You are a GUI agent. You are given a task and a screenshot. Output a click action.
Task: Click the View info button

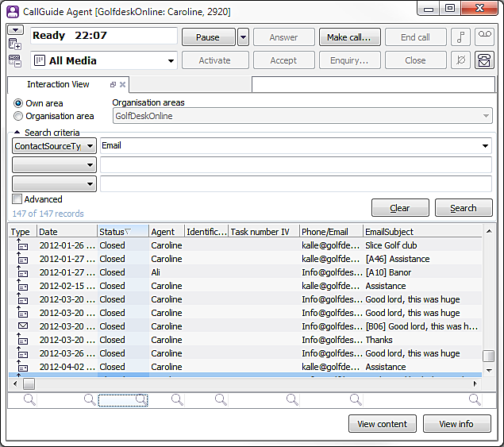pos(456,424)
